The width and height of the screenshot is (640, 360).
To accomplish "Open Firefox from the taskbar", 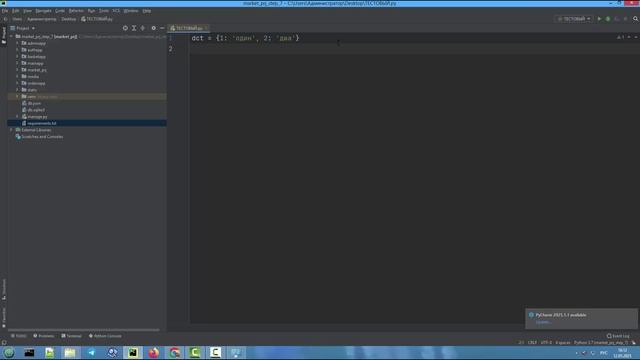I will (153, 353).
